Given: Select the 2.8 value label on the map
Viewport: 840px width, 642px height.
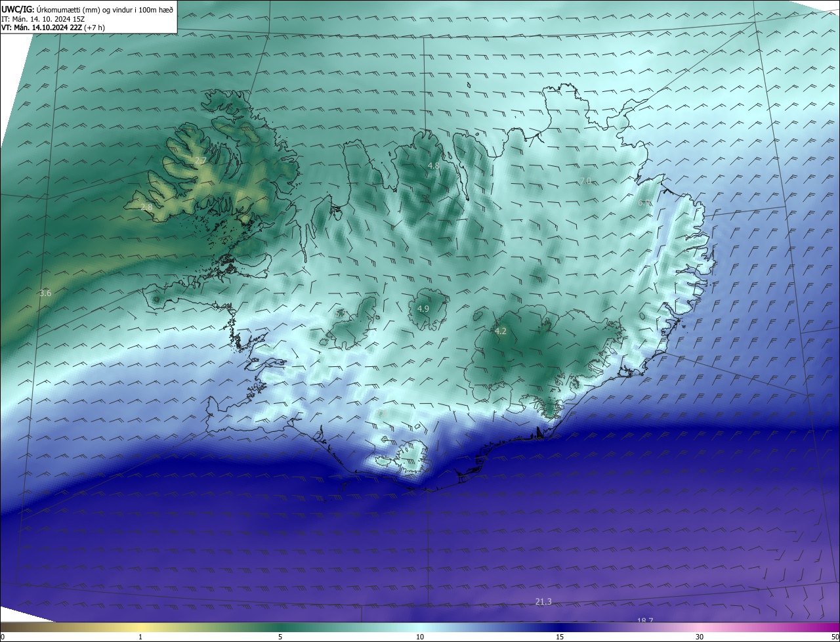Looking at the screenshot, I should click(146, 207).
